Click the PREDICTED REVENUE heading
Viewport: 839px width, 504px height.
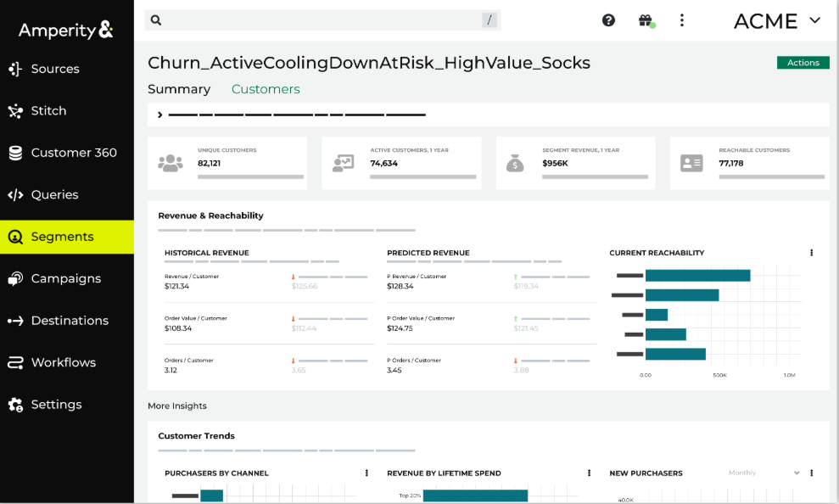(x=428, y=253)
